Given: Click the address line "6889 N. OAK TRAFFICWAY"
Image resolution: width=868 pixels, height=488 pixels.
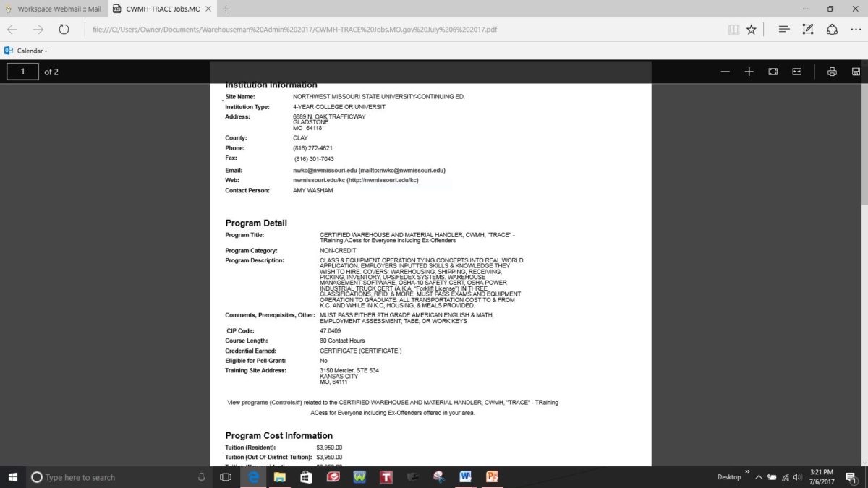Looking at the screenshot, I should (329, 117).
